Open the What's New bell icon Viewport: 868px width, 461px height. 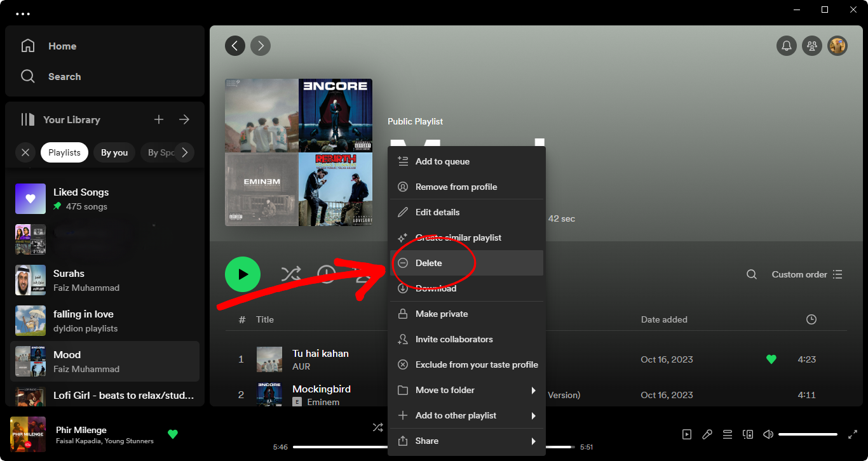point(787,45)
